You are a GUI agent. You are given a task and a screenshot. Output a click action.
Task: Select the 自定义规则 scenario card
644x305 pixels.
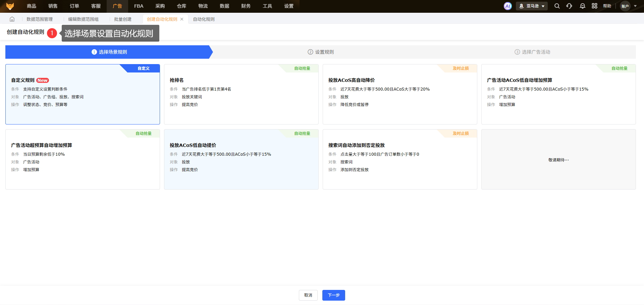point(83,94)
